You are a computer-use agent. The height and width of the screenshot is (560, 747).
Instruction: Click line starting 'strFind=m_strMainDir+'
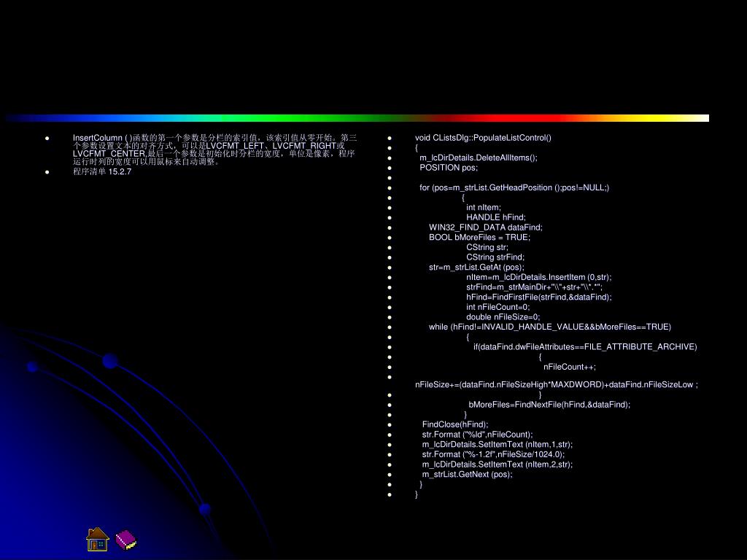(x=534, y=287)
